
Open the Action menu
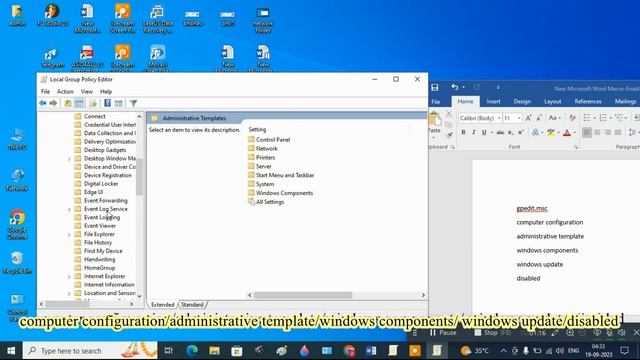[65, 91]
